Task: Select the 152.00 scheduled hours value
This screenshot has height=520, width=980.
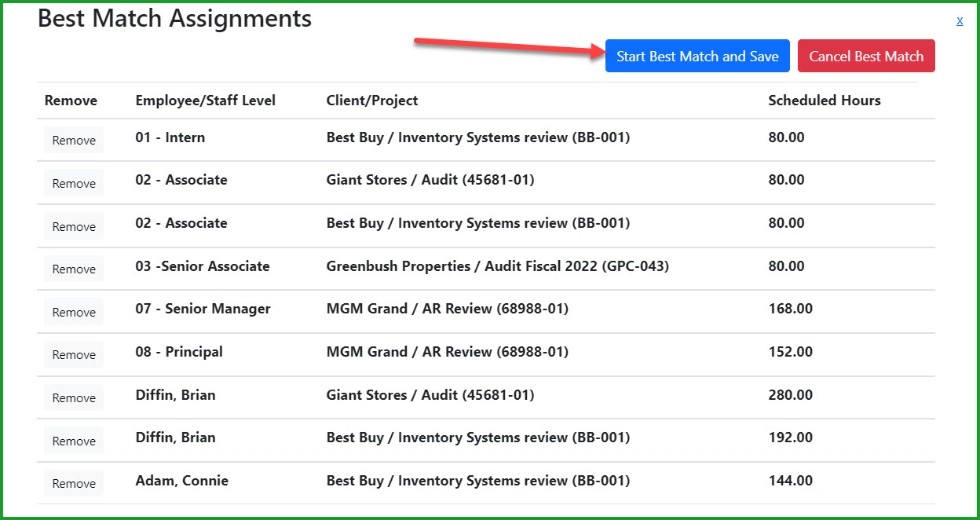Action: coord(790,352)
